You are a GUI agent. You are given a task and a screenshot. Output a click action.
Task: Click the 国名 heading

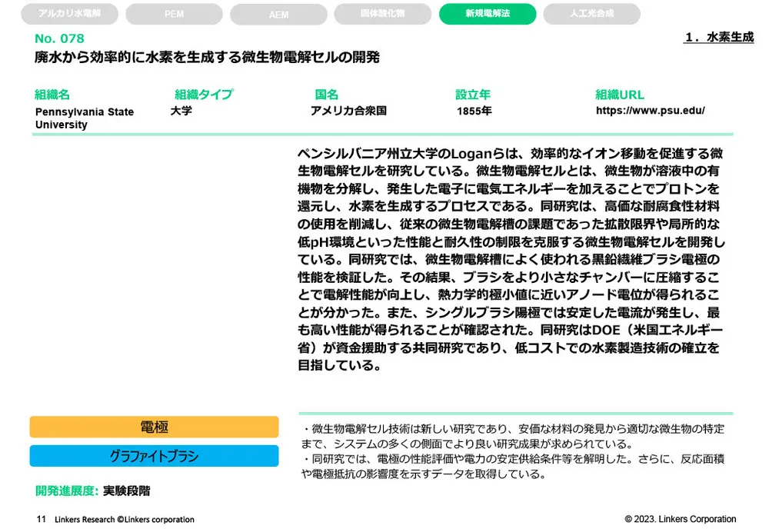click(x=327, y=95)
